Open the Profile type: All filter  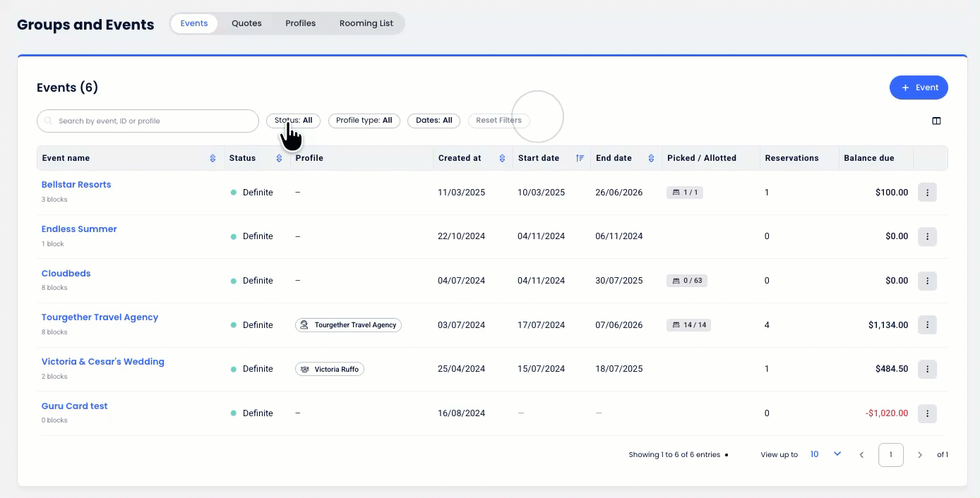[x=364, y=121]
